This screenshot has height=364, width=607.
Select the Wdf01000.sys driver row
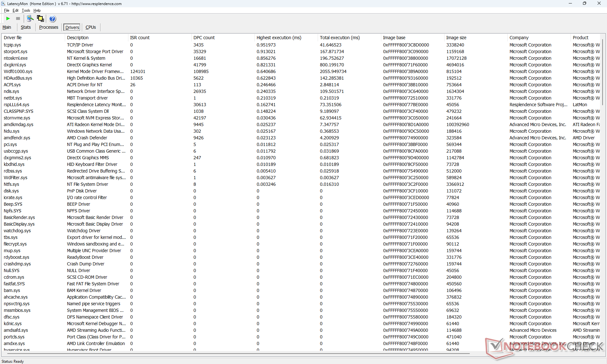[18, 71]
